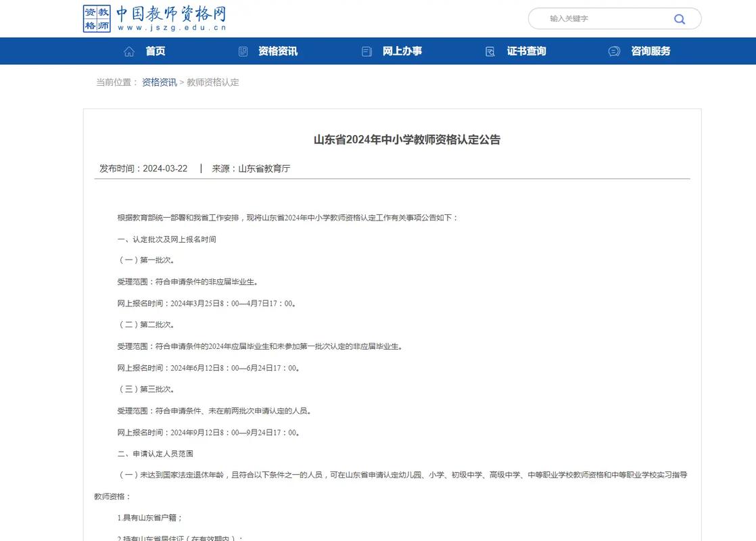
Task: Click the 发布时间：2024-03-22 text
Action: pos(143,168)
